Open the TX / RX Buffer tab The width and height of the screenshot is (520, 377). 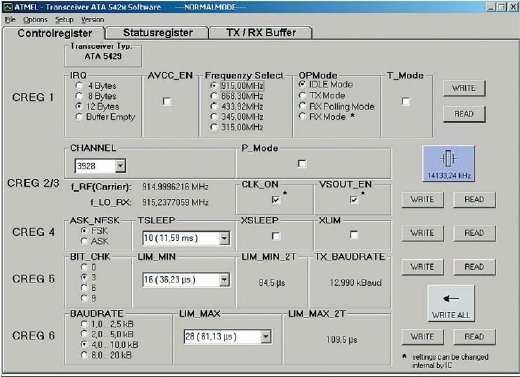pyautogui.click(x=261, y=33)
